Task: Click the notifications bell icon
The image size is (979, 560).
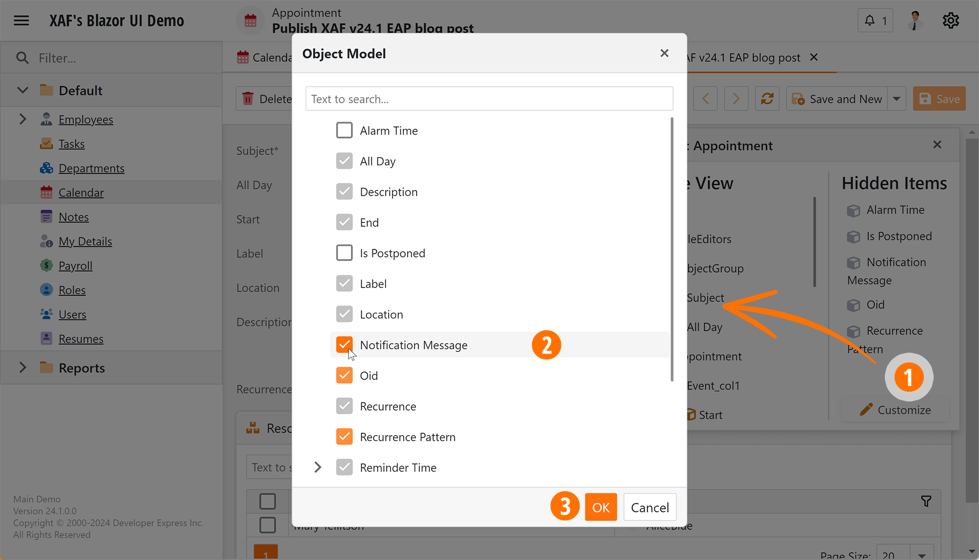Action: tap(870, 20)
